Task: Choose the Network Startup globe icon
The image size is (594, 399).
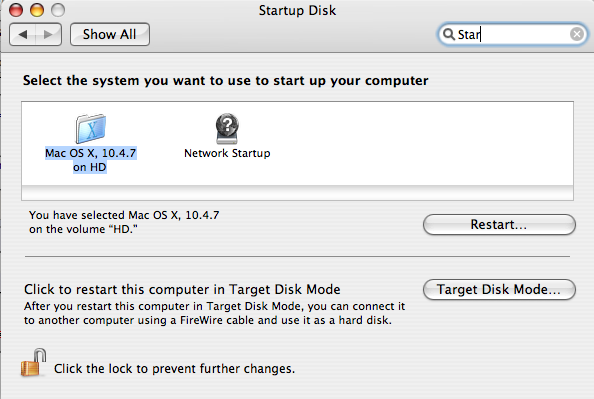Action: pos(227,128)
